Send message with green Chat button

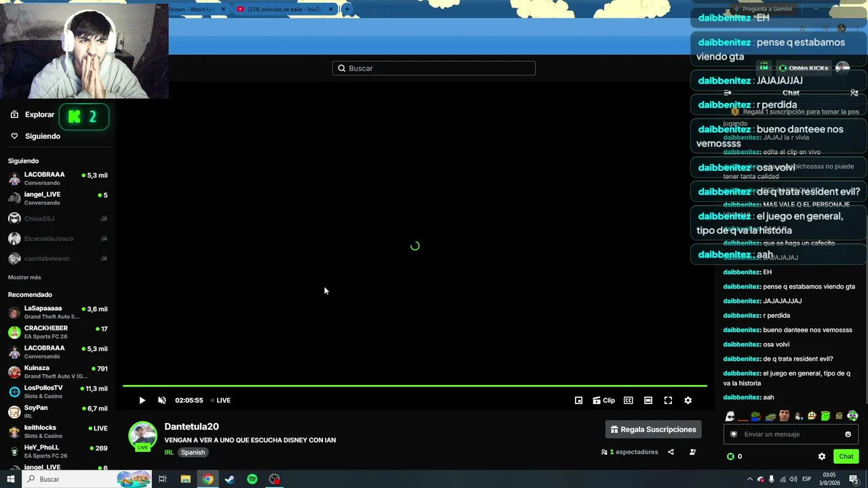[x=846, y=457]
